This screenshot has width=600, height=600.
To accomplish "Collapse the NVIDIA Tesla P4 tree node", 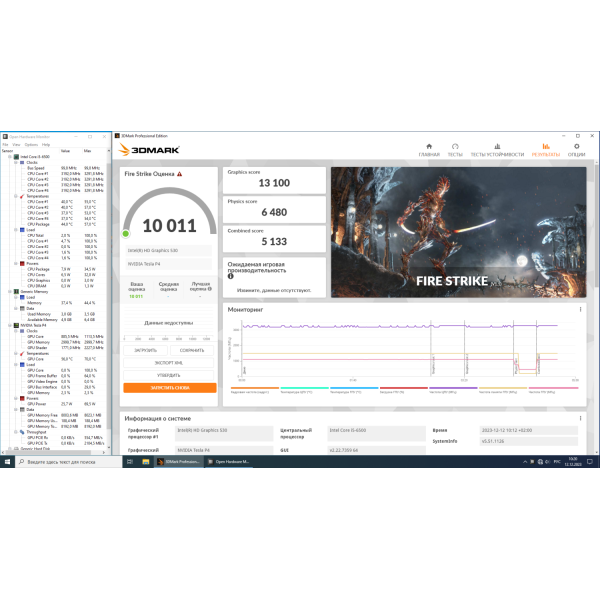I will (10, 325).
